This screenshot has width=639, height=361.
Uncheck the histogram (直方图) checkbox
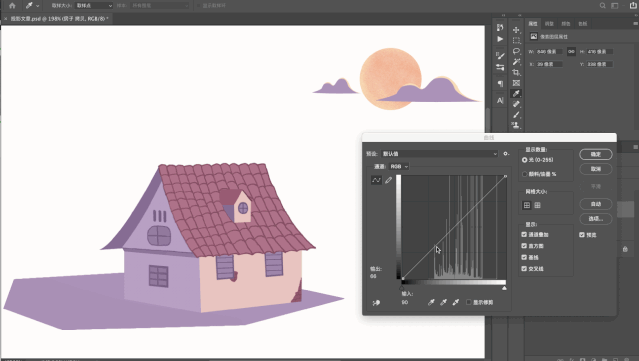[524, 246]
